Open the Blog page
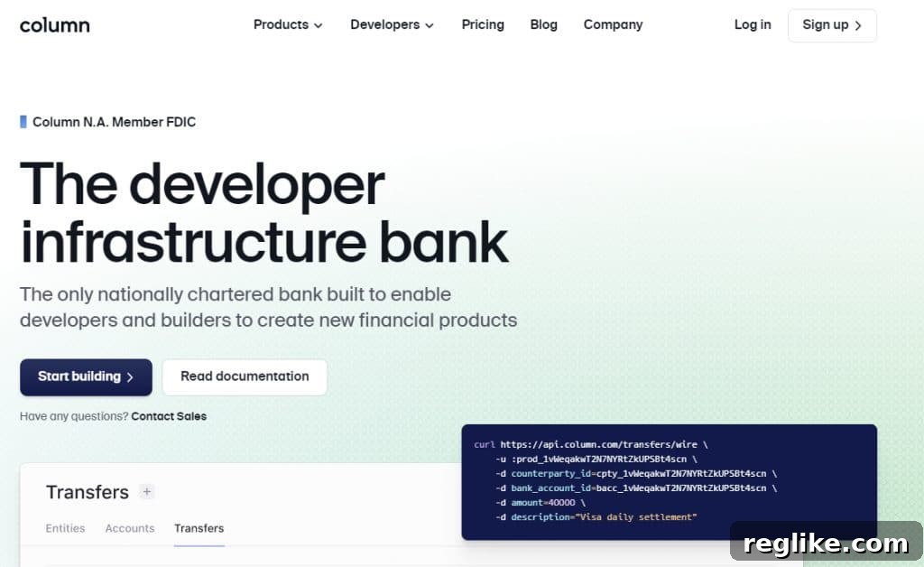The height and width of the screenshot is (567, 924). (x=543, y=24)
